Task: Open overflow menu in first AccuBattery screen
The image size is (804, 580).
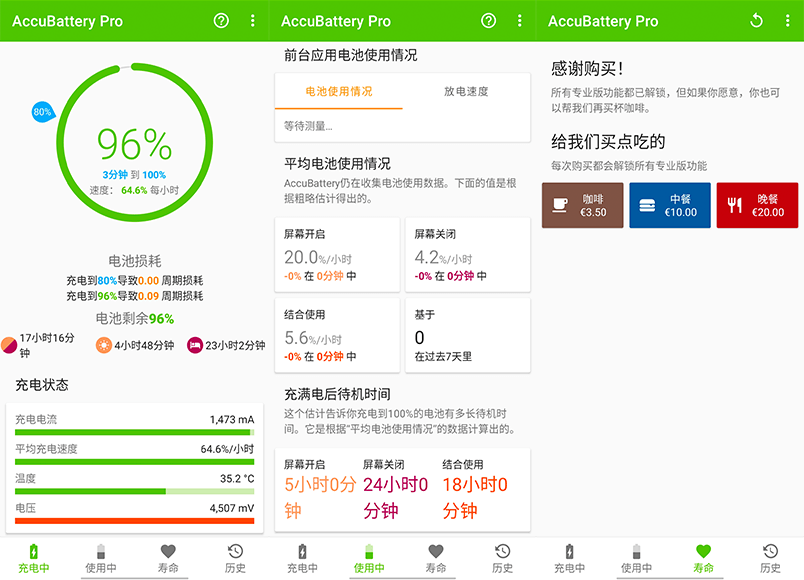Action: [252, 21]
